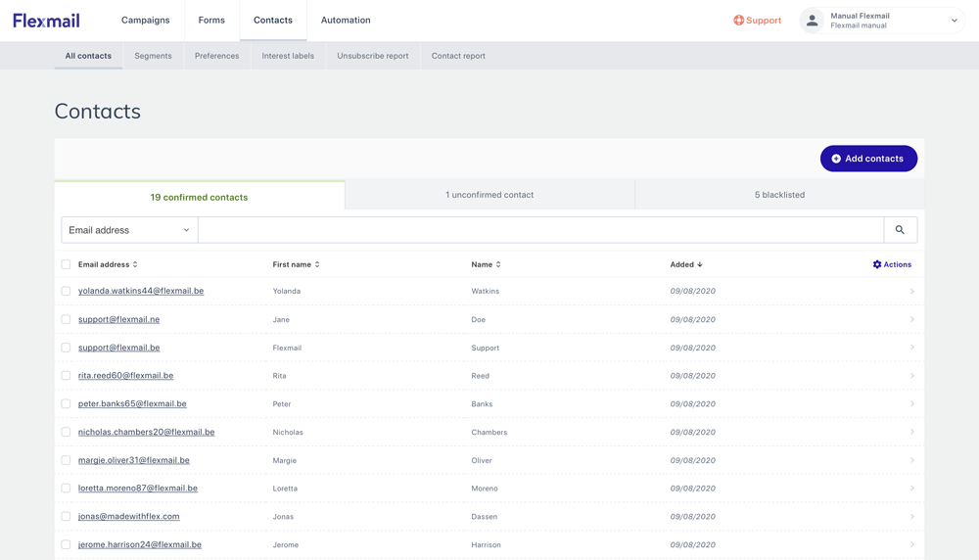Open the Campaigns menu
This screenshot has width=979, height=560.
pyautogui.click(x=145, y=21)
